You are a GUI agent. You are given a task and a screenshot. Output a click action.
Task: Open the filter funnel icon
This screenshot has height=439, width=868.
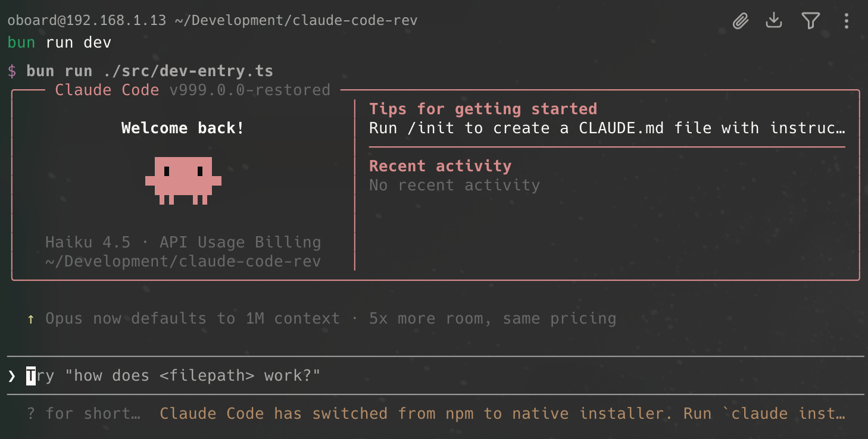point(810,21)
